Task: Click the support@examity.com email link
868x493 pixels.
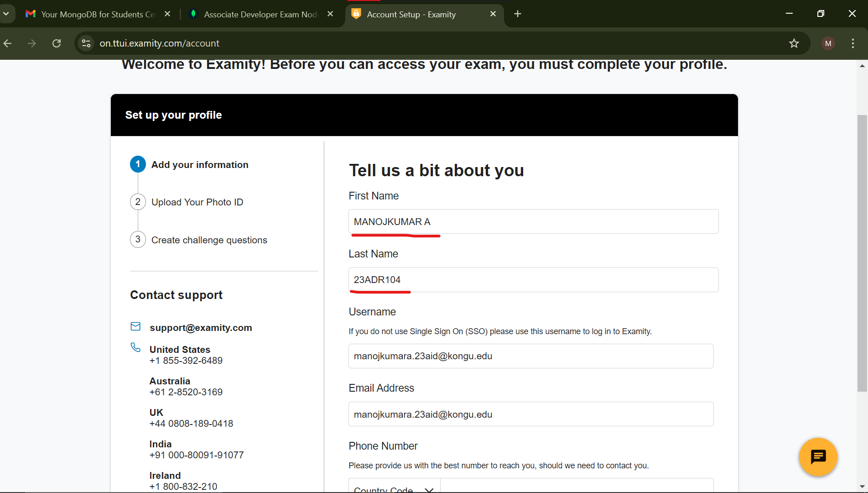Action: (201, 328)
